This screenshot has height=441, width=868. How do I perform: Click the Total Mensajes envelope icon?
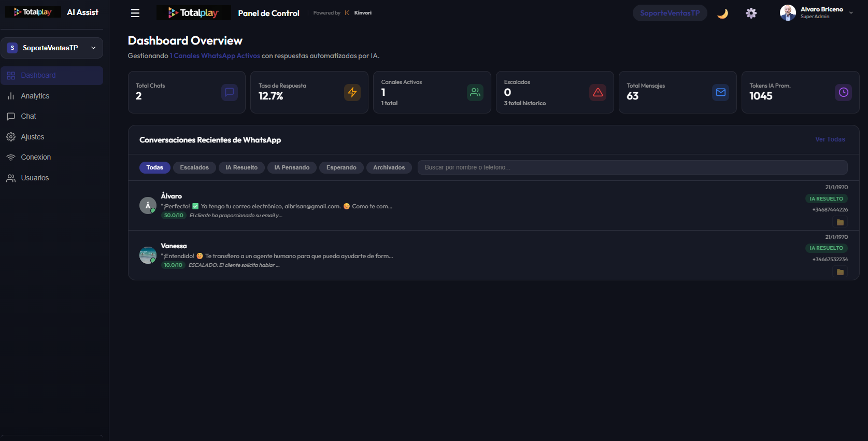click(720, 92)
